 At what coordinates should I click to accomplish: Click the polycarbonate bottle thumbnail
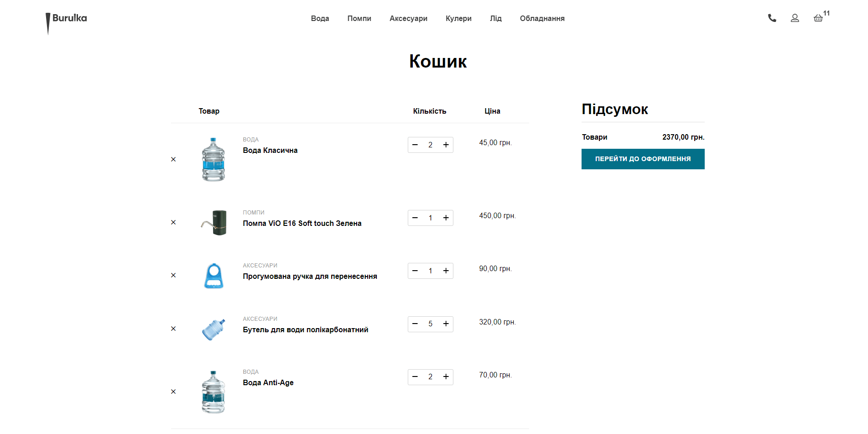(x=213, y=329)
